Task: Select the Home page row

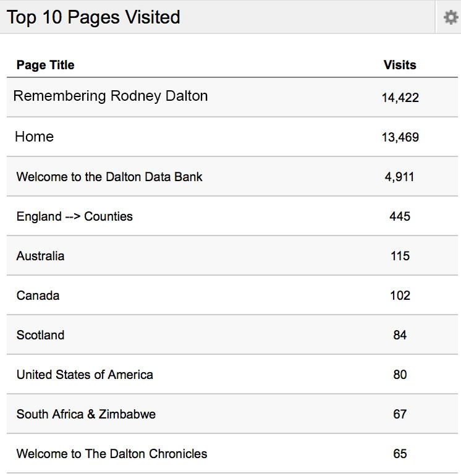Action: (x=34, y=137)
